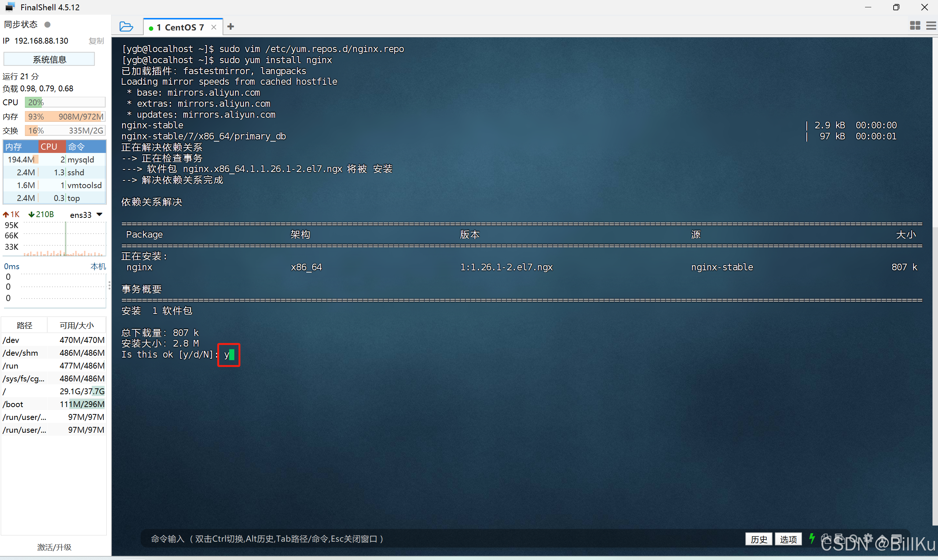Viewport: 938px width, 560px height.
Task: Select the /dev/shm disk row
Action: point(54,353)
